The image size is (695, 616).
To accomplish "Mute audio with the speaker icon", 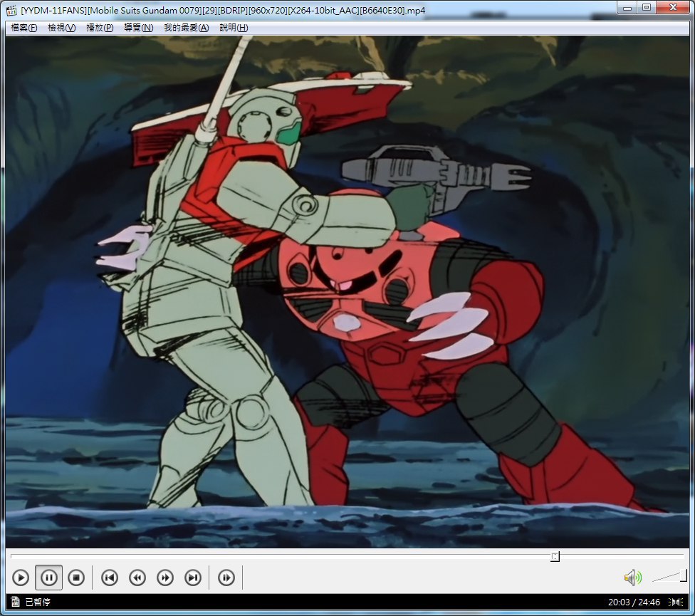I will [631, 578].
